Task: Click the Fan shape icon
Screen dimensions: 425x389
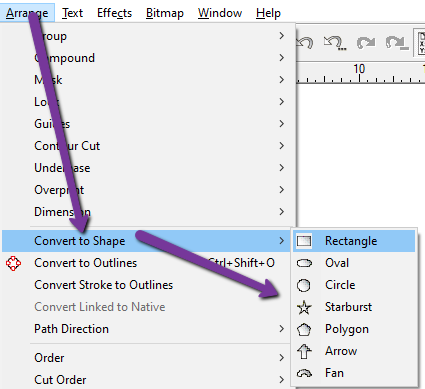Action: (x=304, y=373)
